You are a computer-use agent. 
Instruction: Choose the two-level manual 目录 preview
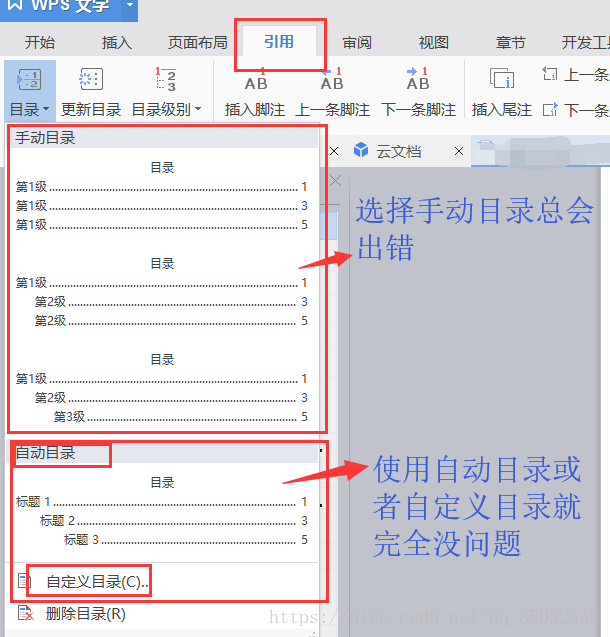[162, 292]
